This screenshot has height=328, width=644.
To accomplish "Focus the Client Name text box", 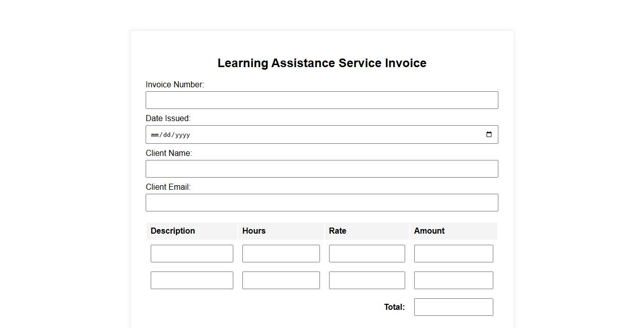I will pos(321,169).
